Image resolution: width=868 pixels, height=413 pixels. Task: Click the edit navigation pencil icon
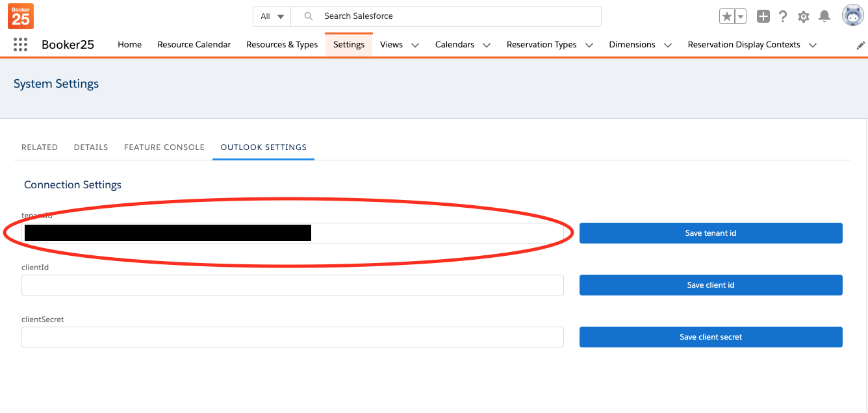click(x=861, y=45)
